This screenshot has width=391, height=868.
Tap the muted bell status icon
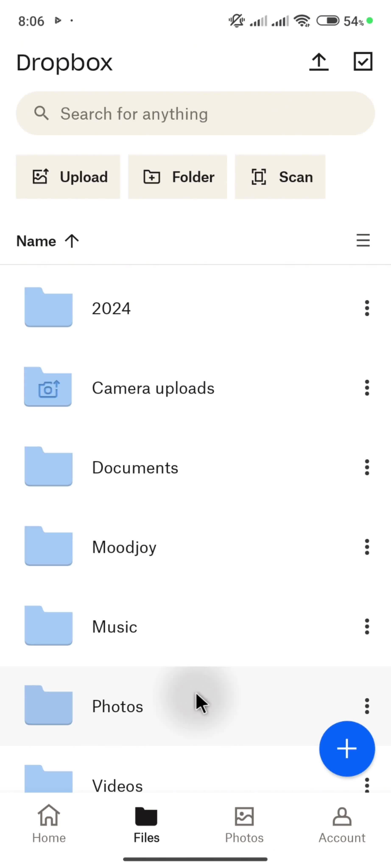237,21
